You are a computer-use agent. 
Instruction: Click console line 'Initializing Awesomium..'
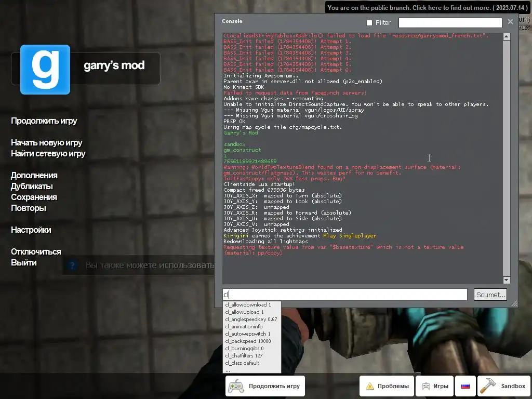pyautogui.click(x=261, y=76)
